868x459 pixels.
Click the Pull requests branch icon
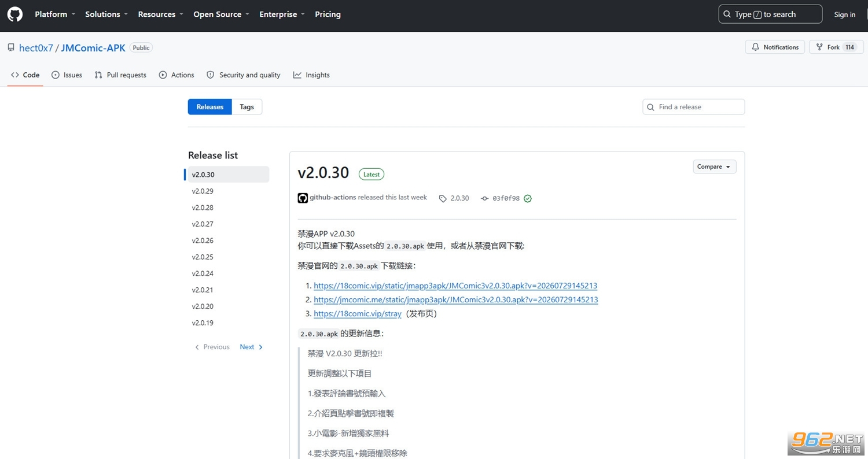pyautogui.click(x=98, y=75)
